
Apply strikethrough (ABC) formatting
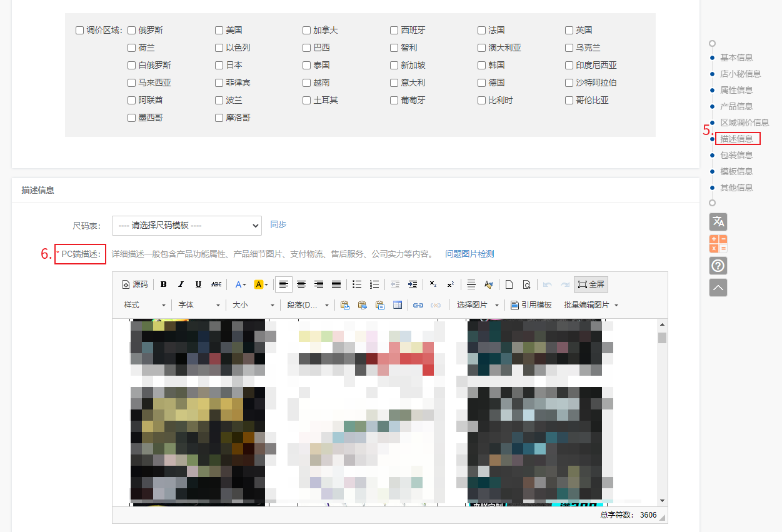[x=216, y=284]
